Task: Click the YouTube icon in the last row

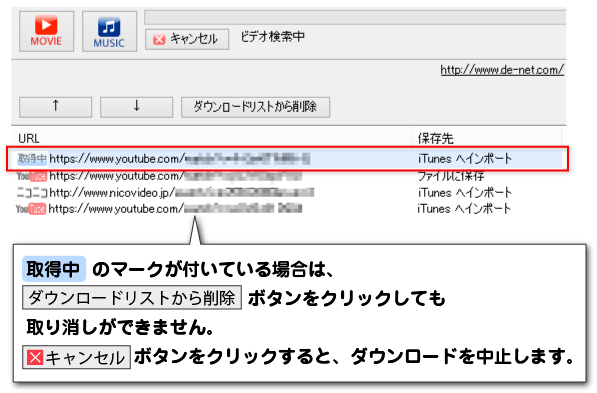Action: coord(31,209)
